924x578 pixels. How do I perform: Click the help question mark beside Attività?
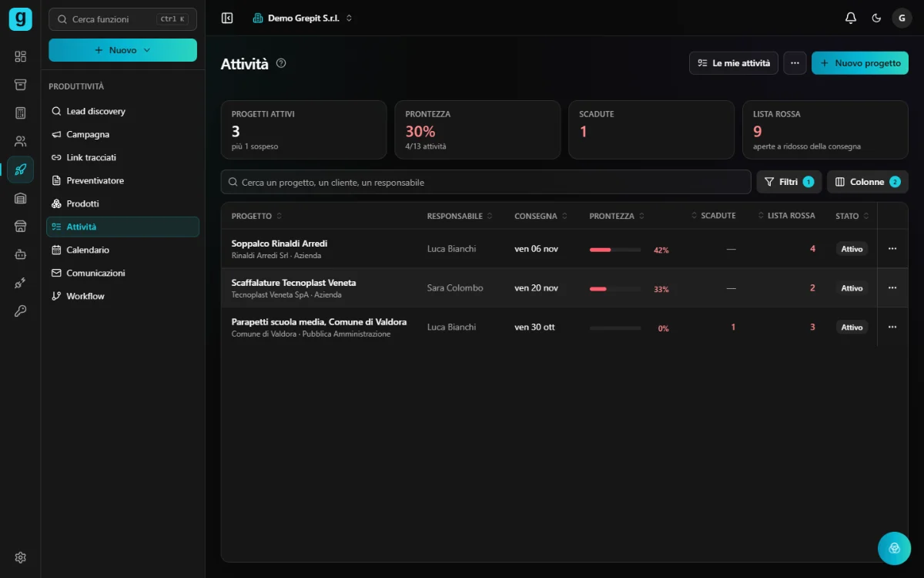[281, 63]
